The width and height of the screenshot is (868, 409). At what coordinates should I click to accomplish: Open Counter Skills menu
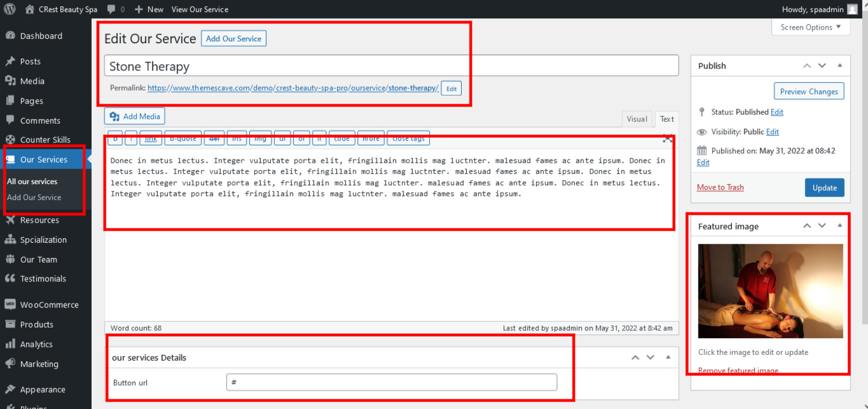coord(46,140)
